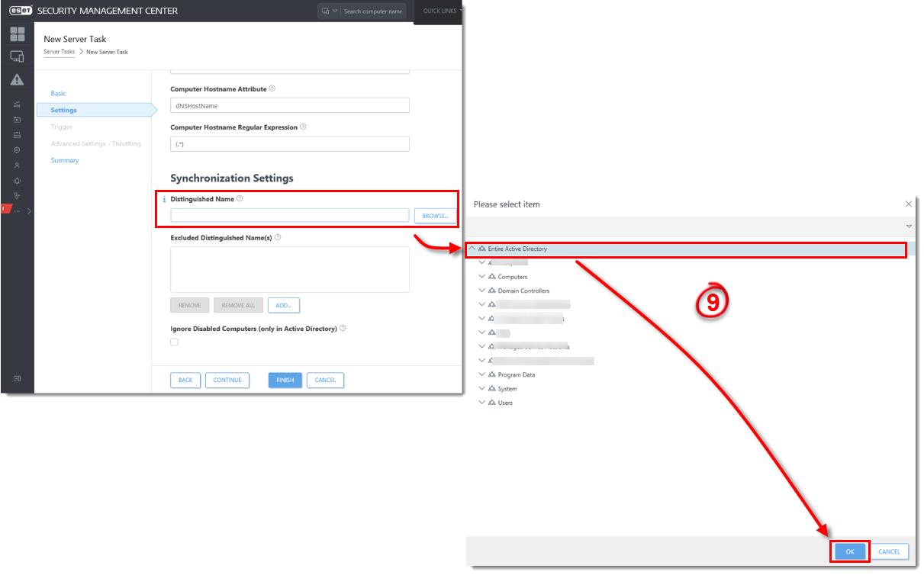The width and height of the screenshot is (924, 575).
Task: Click the Distinguished Name input field
Action: pyautogui.click(x=290, y=215)
